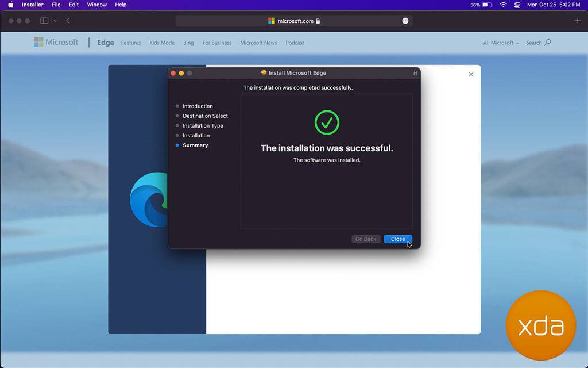588x368 pixels.
Task: Open a new Safari tab
Action: [578, 21]
